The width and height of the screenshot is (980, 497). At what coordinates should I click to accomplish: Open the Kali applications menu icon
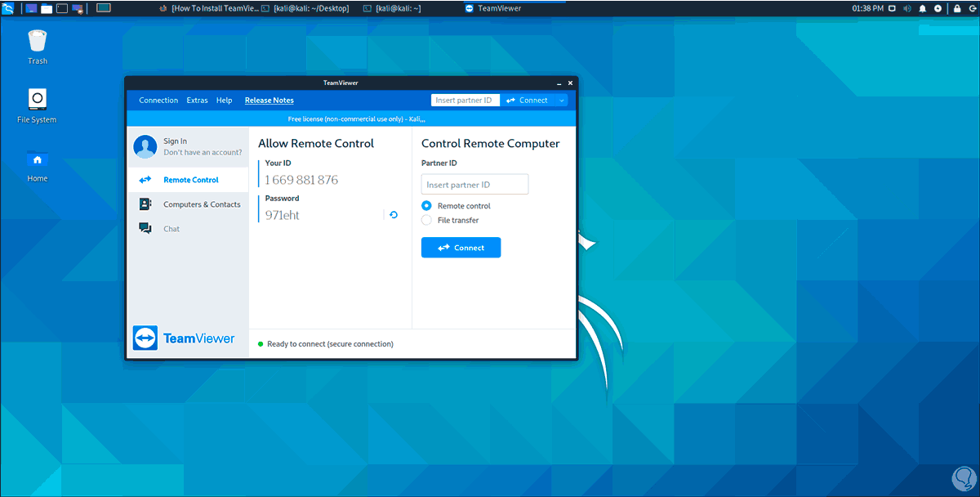click(x=8, y=8)
